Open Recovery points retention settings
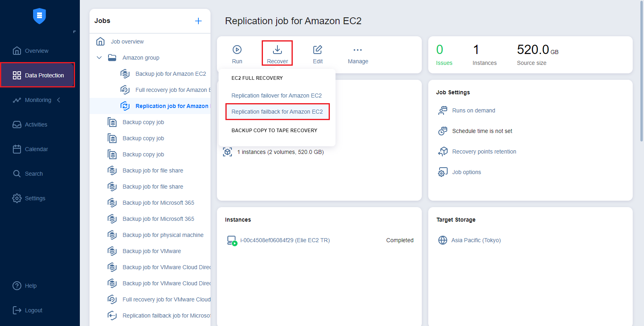The image size is (644, 326). 484,152
